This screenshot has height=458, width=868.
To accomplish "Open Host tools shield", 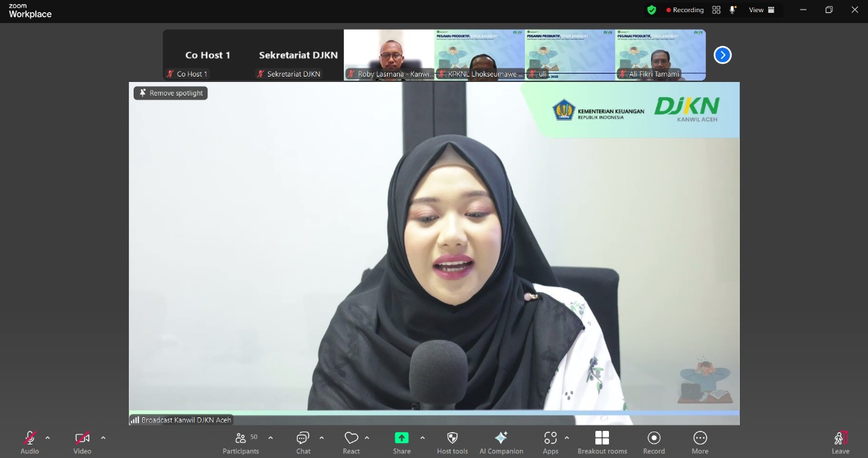I will click(452, 442).
